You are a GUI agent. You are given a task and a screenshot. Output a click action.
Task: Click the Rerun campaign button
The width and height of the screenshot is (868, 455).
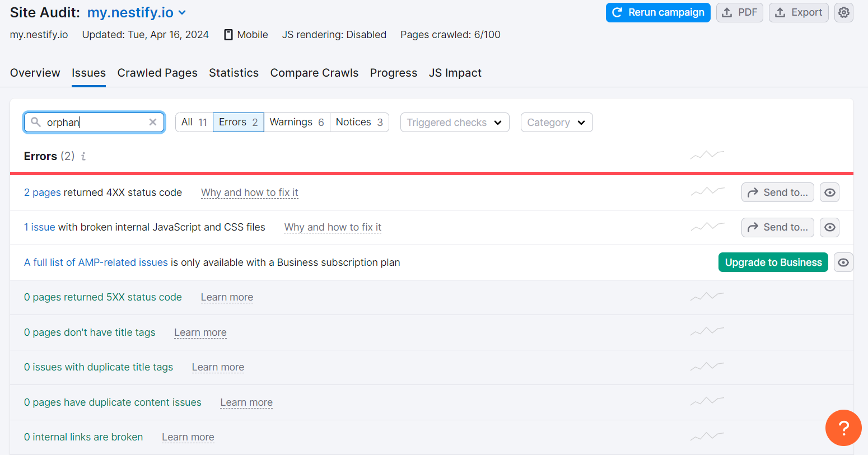click(658, 12)
